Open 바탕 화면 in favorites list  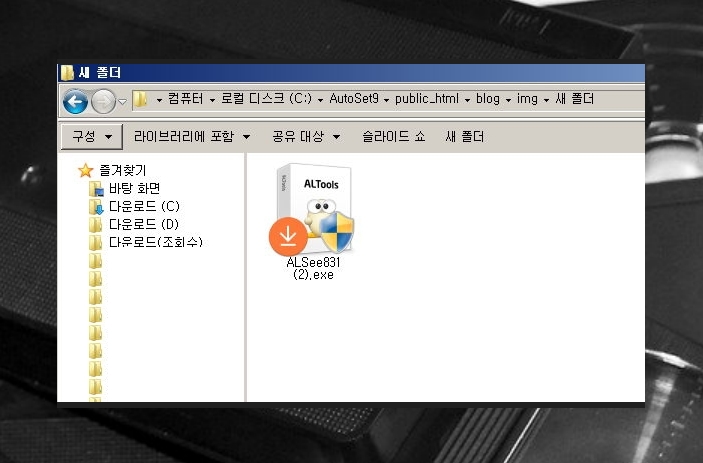coord(135,188)
